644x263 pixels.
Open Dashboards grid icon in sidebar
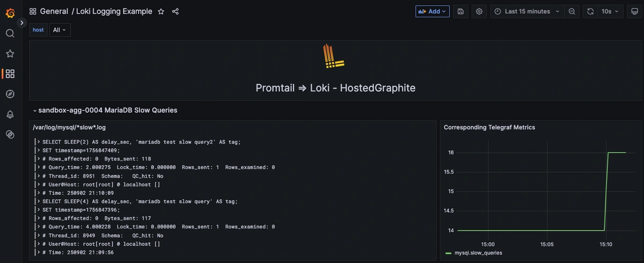(10, 74)
